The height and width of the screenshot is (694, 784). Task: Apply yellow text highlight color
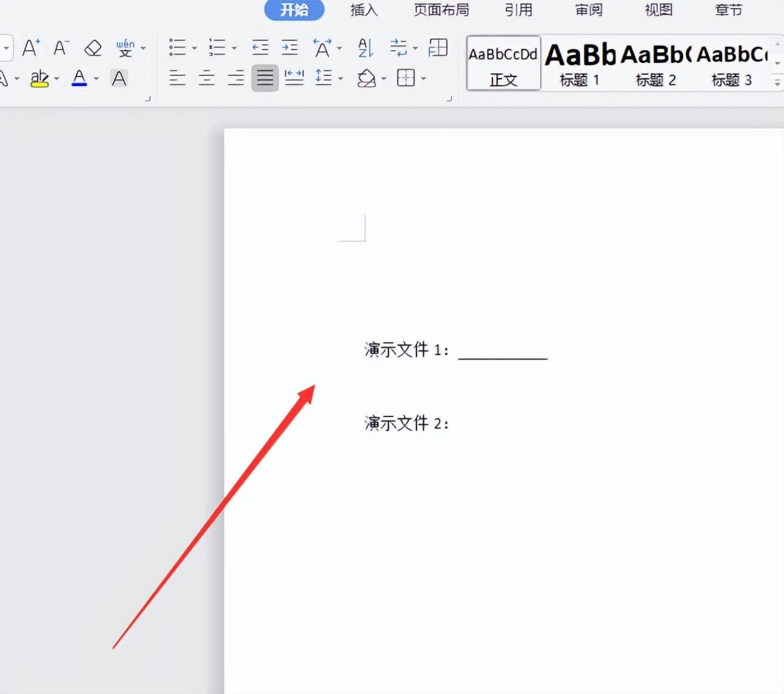point(40,78)
